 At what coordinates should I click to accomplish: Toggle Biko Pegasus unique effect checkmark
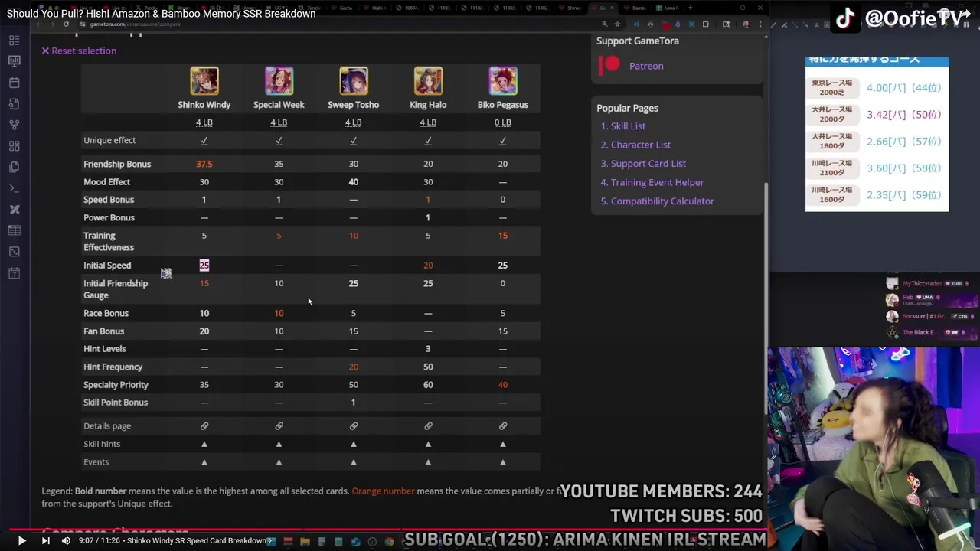(503, 140)
